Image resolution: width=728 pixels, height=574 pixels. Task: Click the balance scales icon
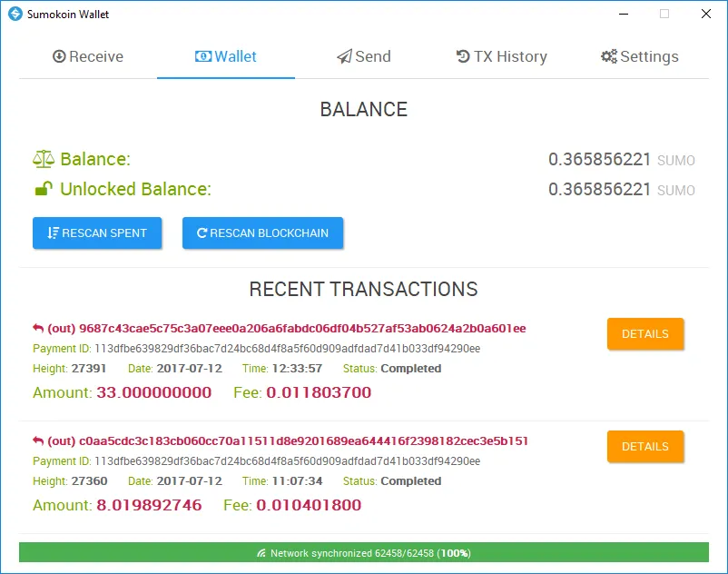(44, 159)
